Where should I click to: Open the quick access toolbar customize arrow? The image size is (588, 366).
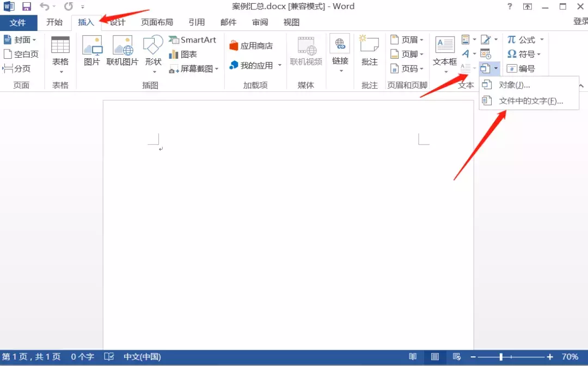83,7
